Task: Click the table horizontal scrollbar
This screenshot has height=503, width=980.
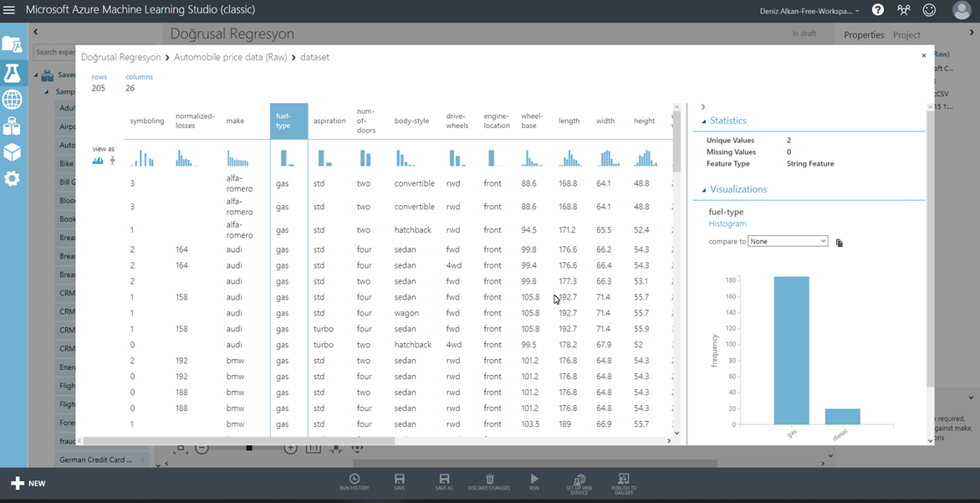Action: pyautogui.click(x=239, y=440)
